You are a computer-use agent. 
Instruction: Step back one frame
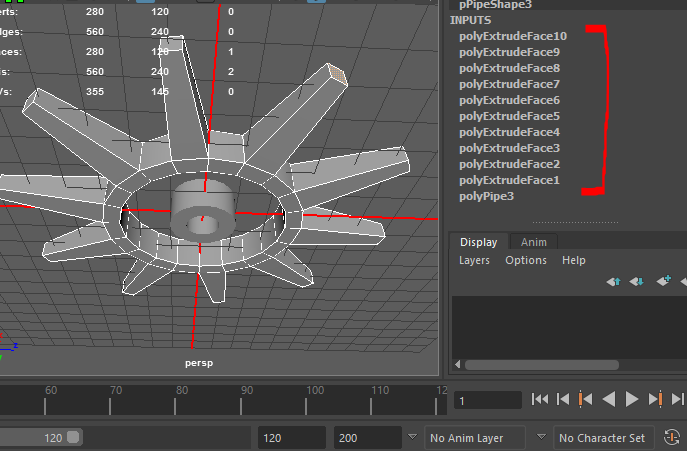coord(563,400)
